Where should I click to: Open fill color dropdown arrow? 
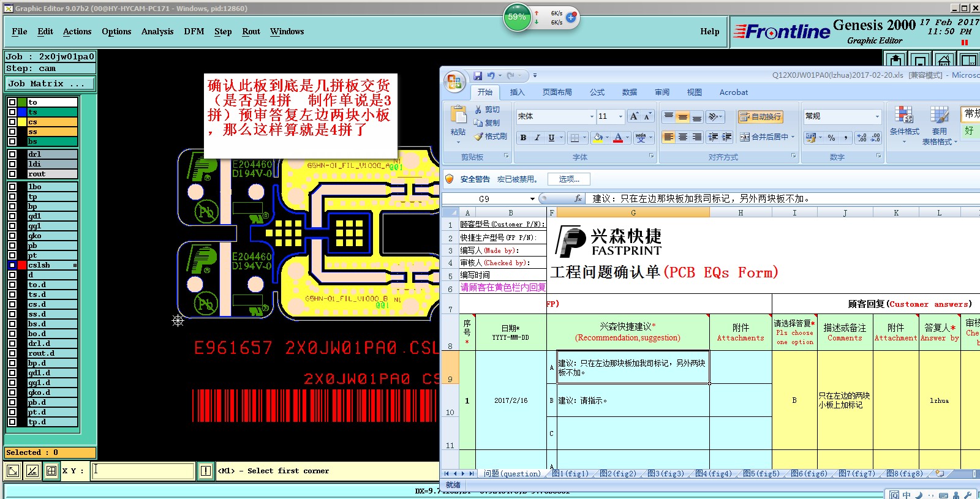(x=606, y=138)
